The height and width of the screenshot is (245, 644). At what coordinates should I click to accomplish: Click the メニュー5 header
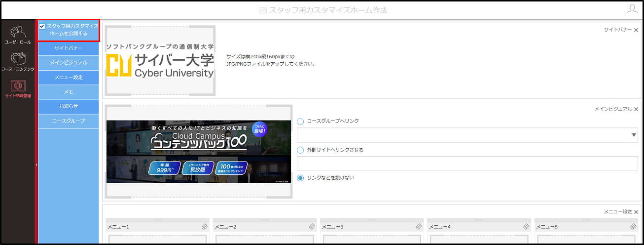[587, 227]
